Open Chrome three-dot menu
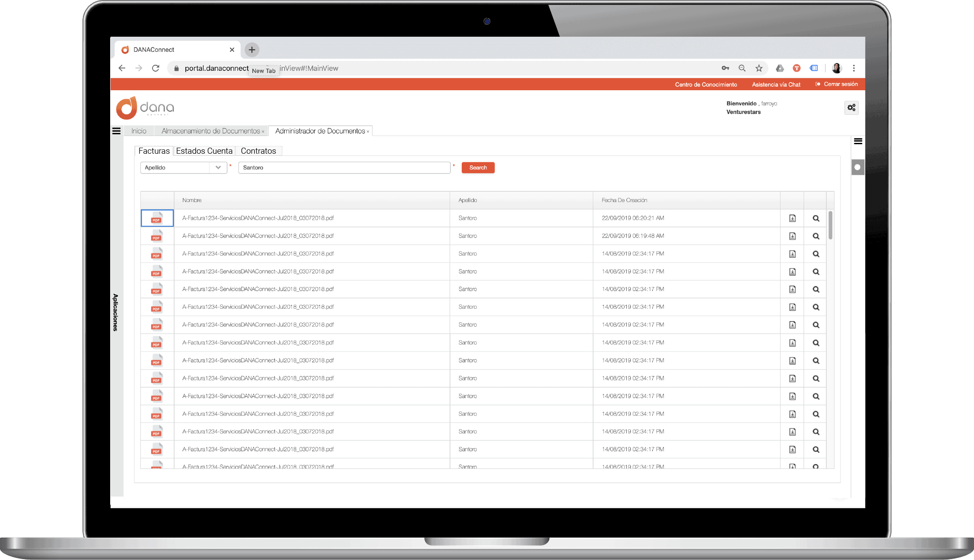 (x=854, y=68)
